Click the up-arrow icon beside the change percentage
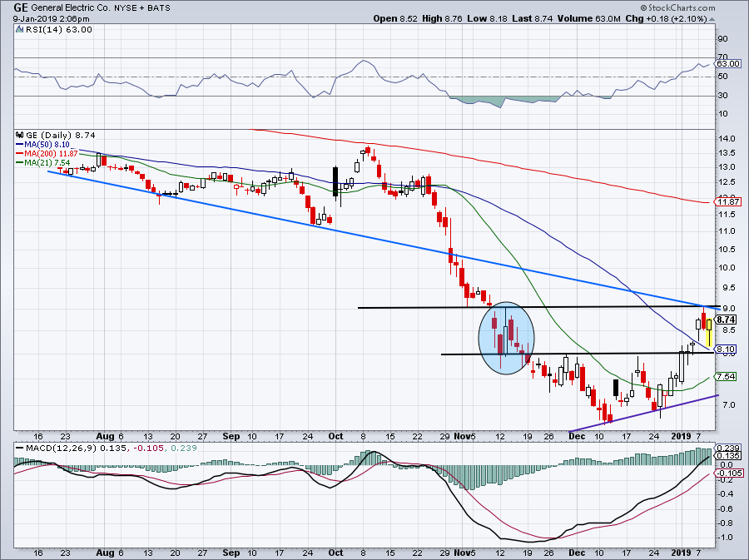Image resolution: width=749 pixels, height=560 pixels. (x=712, y=19)
